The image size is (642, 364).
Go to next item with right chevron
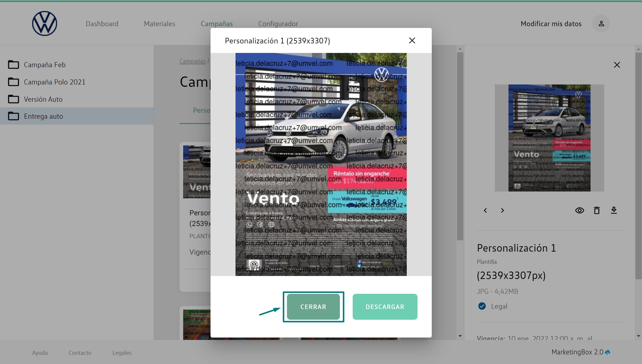503,211
